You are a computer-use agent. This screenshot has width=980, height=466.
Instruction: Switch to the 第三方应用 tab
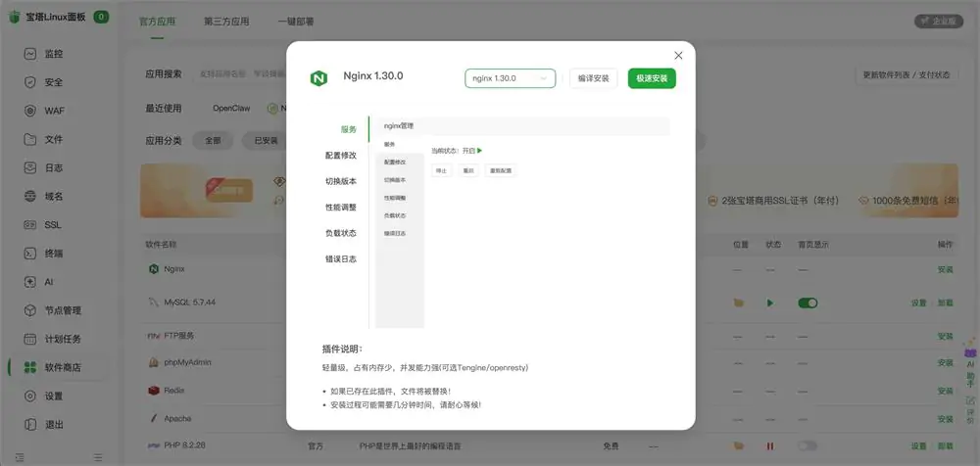click(x=226, y=22)
